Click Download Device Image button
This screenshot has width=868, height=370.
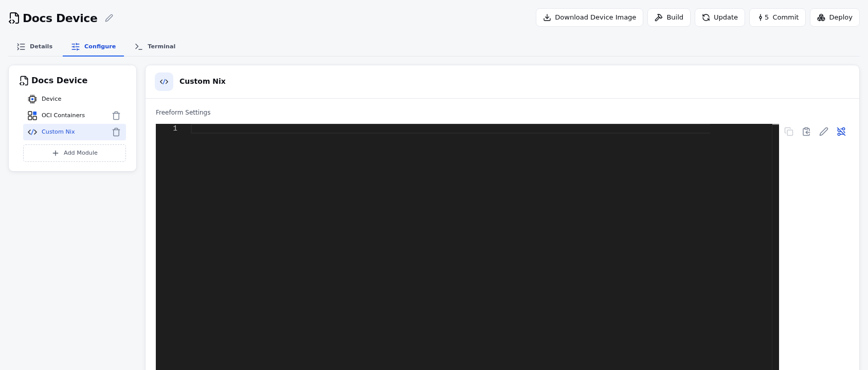coord(589,17)
